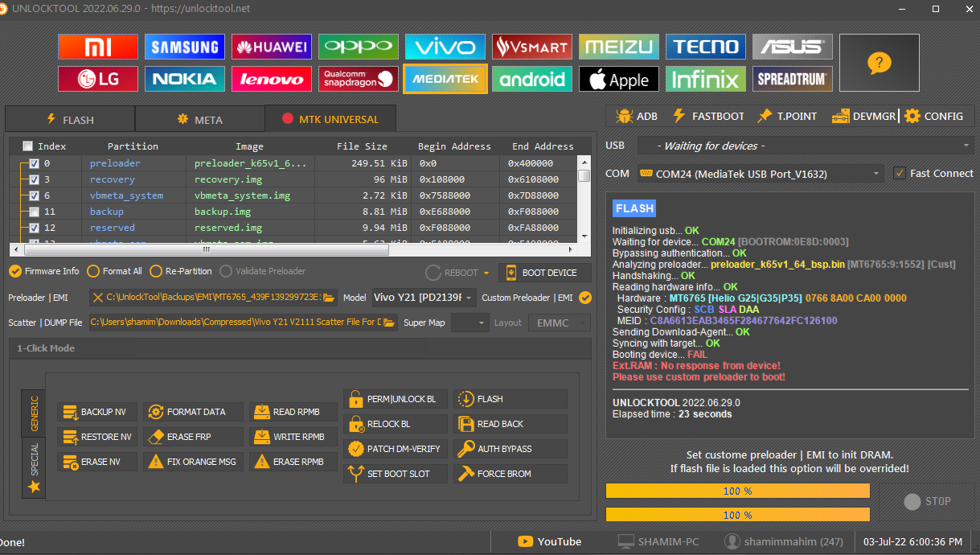Select the Format All option
The width and height of the screenshot is (980, 555).
click(115, 271)
